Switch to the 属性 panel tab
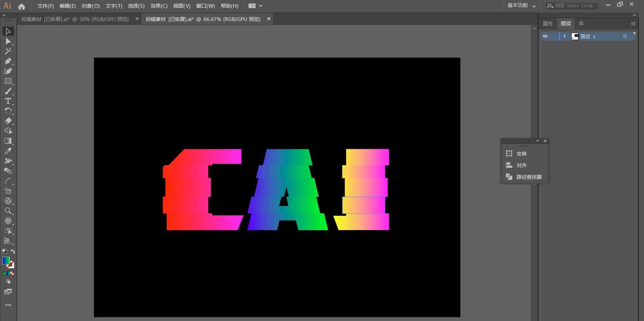This screenshot has height=321, width=644. click(548, 24)
